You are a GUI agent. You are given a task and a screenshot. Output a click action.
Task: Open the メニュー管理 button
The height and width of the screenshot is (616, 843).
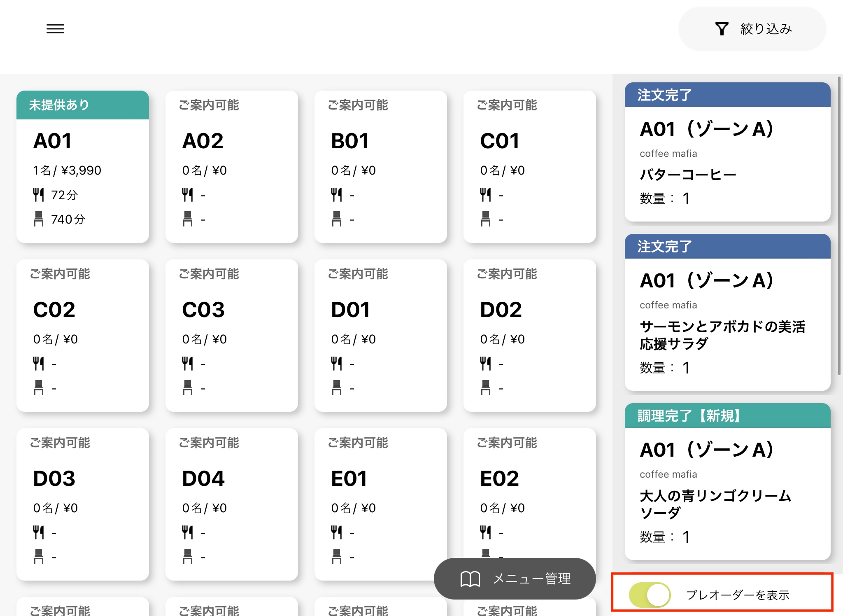coord(531,579)
